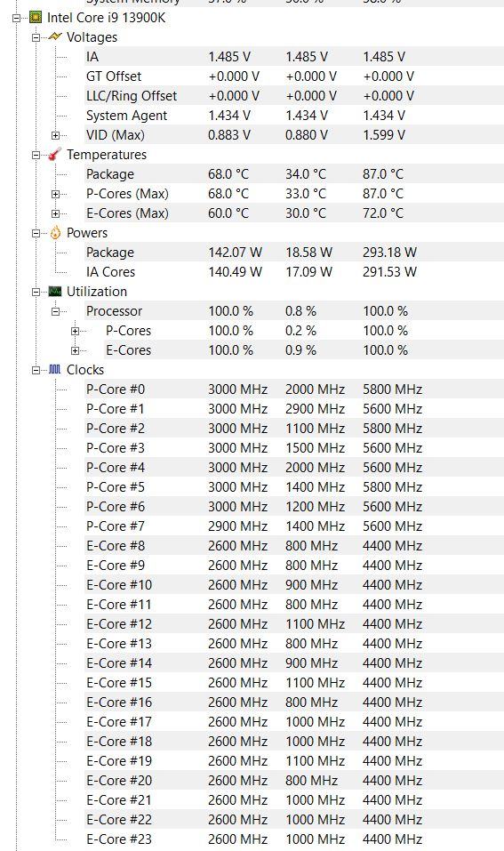The height and width of the screenshot is (851, 504).
Task: Collapse the Powers section
Action: pyautogui.click(x=36, y=233)
